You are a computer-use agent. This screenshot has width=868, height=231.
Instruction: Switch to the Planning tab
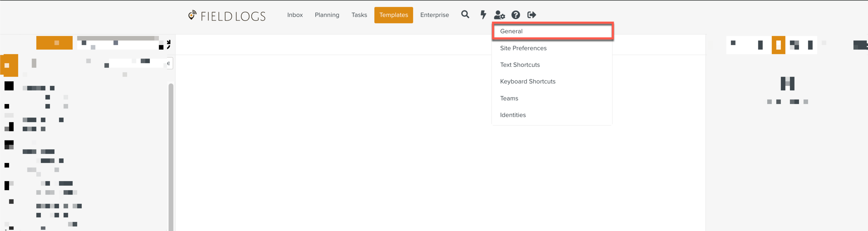click(327, 15)
